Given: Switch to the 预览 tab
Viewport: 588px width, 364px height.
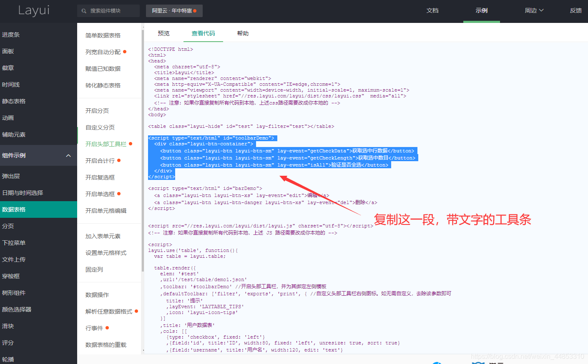Looking at the screenshot, I should [x=164, y=33].
